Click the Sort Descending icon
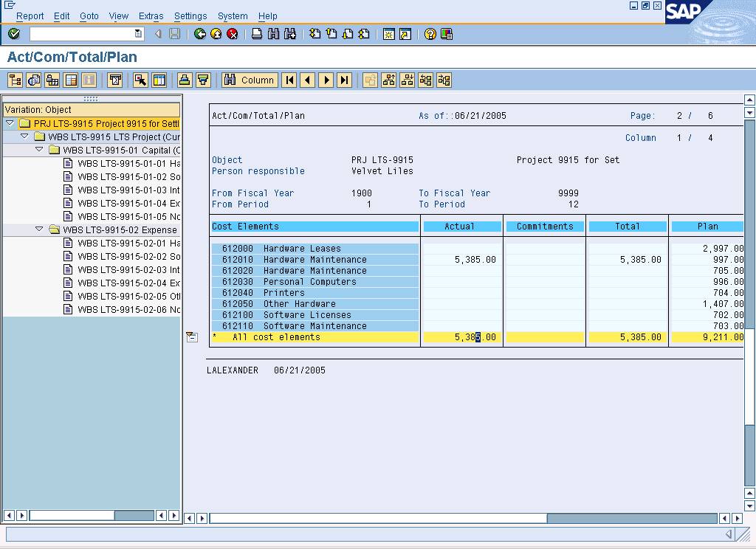Screen dimensions: 756x549 (x=203, y=80)
